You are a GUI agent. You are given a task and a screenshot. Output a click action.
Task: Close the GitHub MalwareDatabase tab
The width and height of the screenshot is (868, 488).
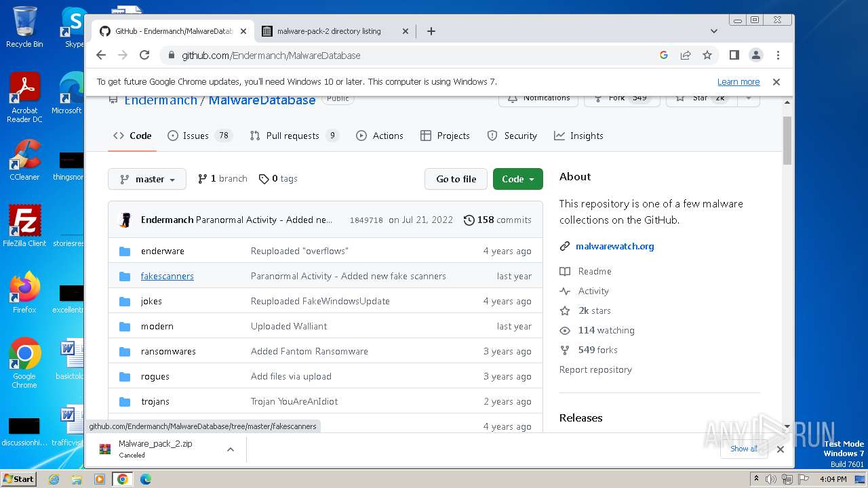(x=243, y=31)
